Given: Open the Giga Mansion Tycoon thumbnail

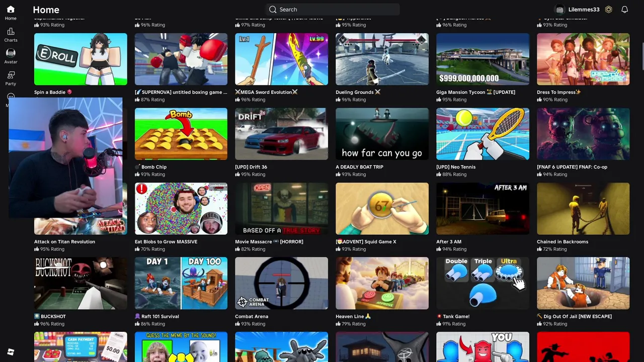Looking at the screenshot, I should click(482, 59).
